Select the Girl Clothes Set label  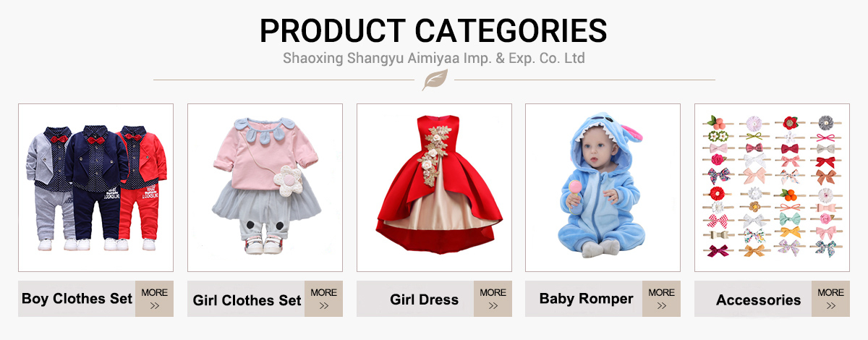pyautogui.click(x=247, y=300)
